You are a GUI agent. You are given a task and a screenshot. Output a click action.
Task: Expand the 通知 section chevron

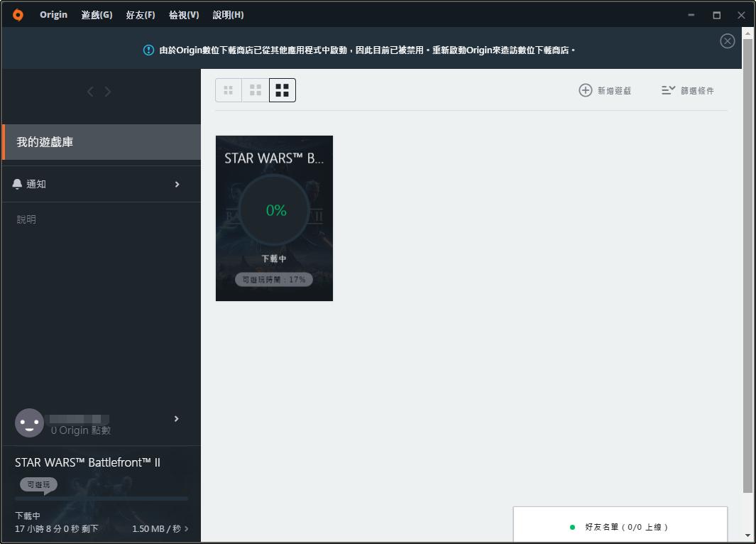coord(177,183)
